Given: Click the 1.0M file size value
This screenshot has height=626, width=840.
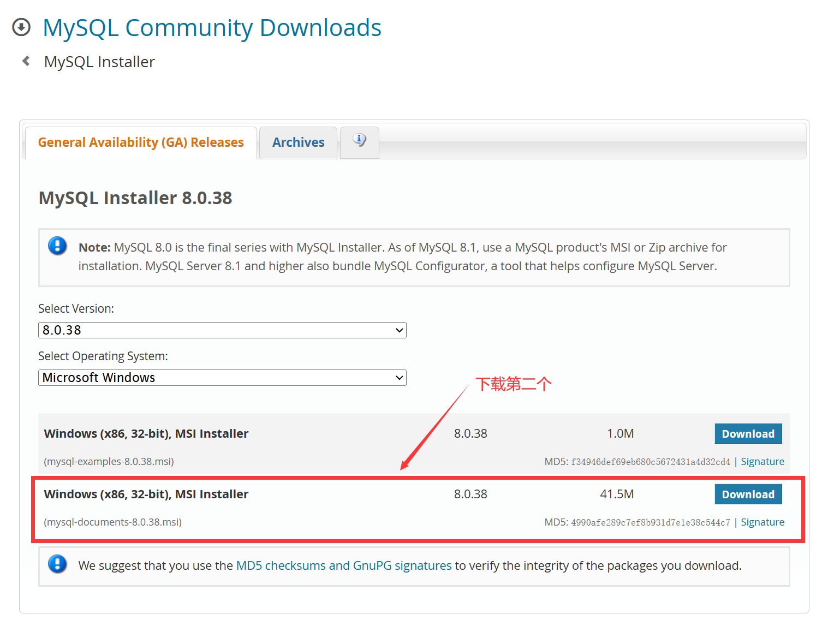Looking at the screenshot, I should [x=621, y=434].
